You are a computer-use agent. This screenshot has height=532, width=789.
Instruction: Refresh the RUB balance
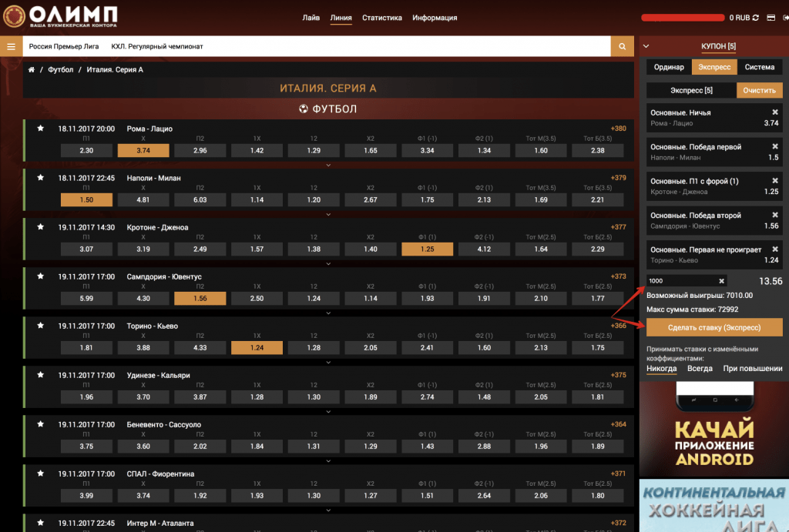tap(756, 18)
